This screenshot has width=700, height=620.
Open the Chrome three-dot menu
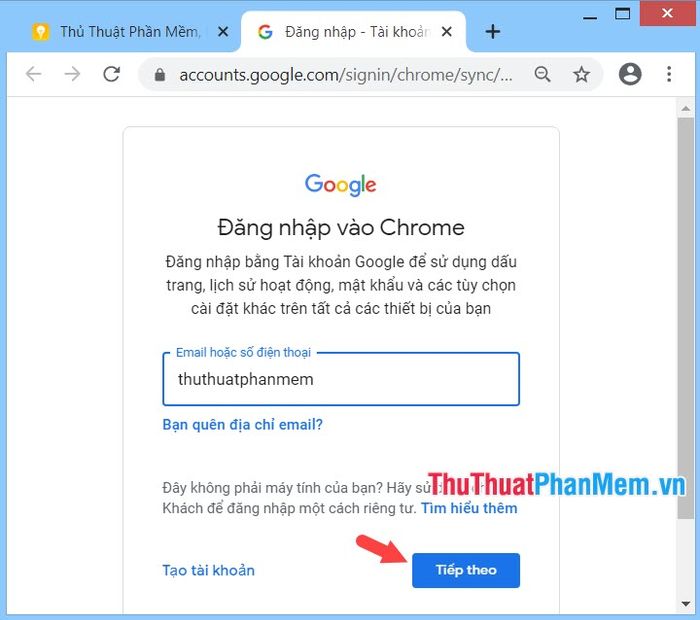click(669, 74)
